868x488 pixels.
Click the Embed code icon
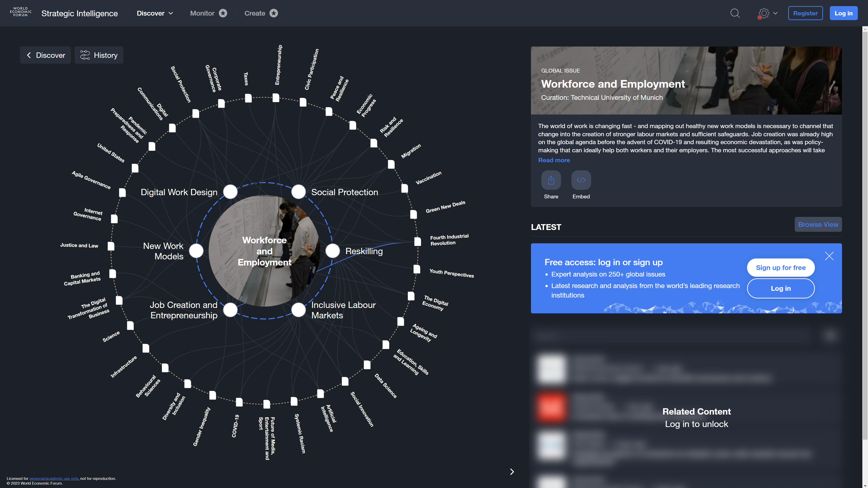coord(581,180)
